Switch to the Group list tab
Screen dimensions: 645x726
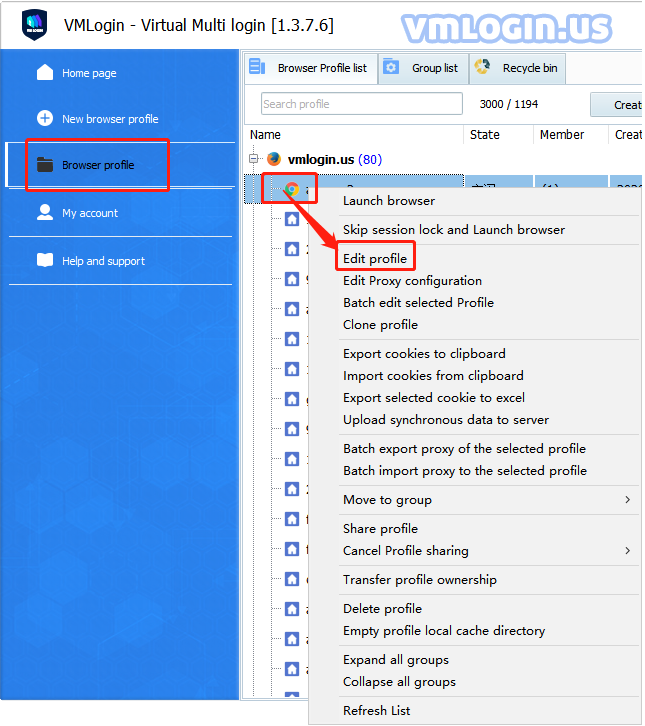click(x=423, y=68)
